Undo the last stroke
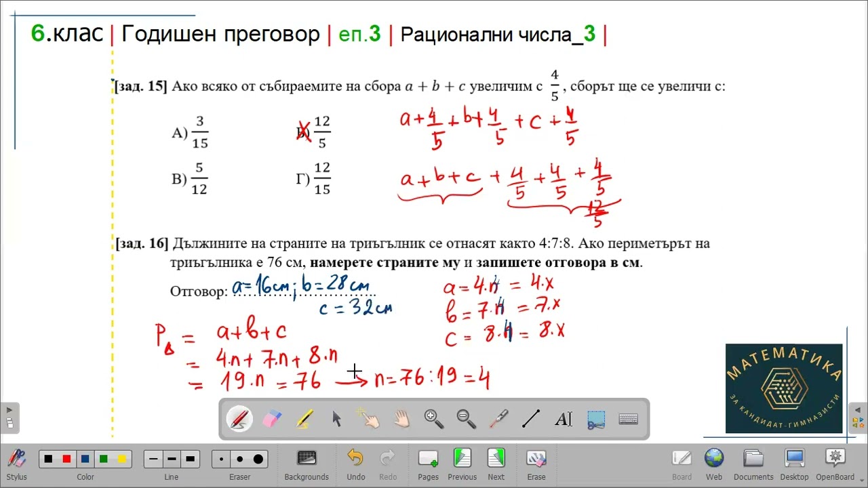Screen dimensions: 868x488 pyautogui.click(x=356, y=464)
